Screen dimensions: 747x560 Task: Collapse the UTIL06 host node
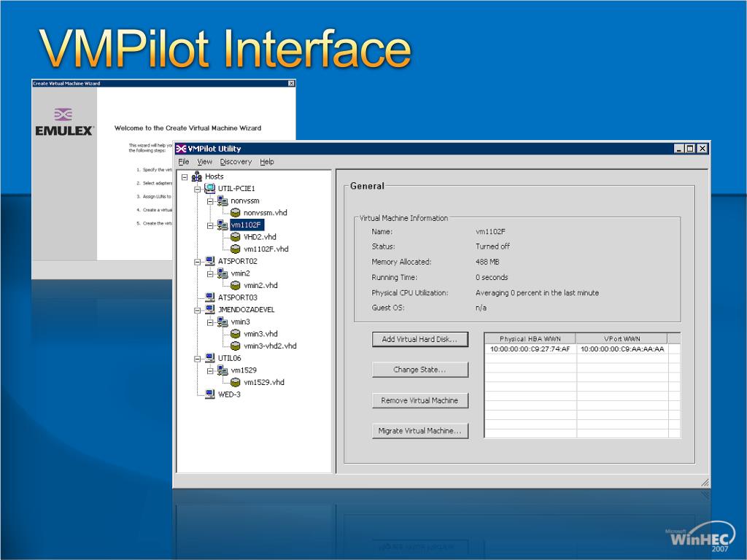[197, 359]
